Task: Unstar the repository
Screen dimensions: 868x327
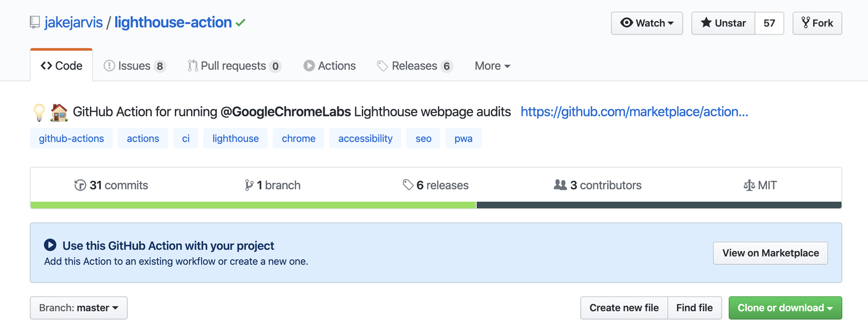Action: (x=723, y=23)
